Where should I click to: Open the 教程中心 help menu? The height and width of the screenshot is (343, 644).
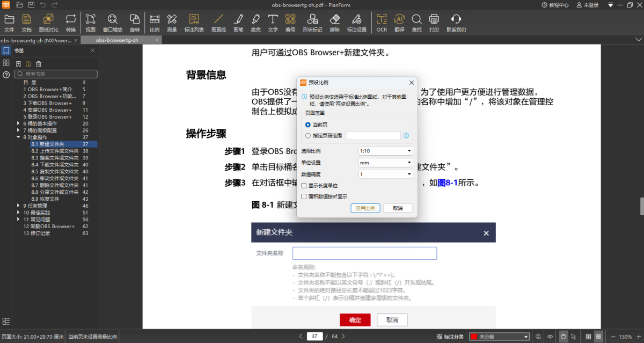(556, 5)
